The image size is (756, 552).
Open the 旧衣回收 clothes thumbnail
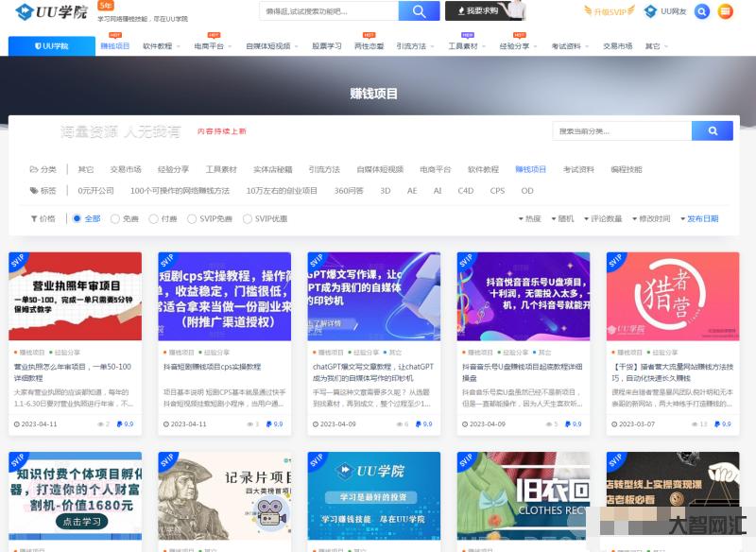(x=524, y=495)
